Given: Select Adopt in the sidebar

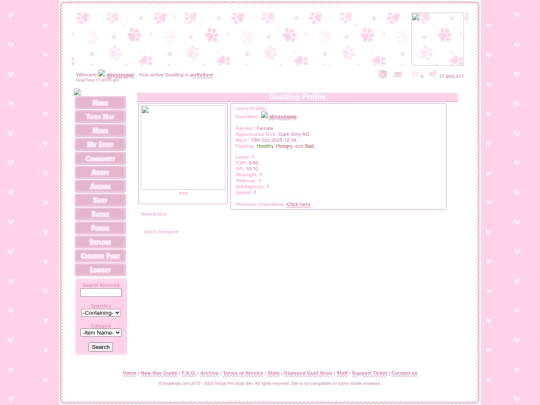Looking at the screenshot, I should tap(100, 173).
